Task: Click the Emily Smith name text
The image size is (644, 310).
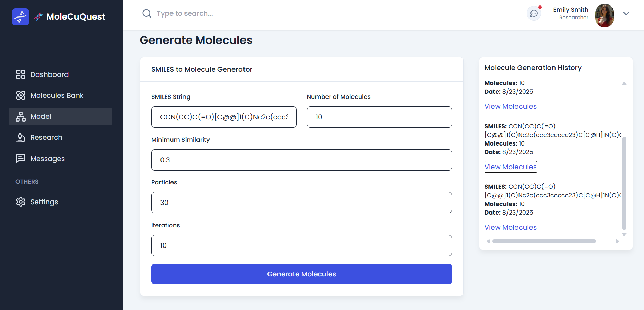Action: point(571,10)
